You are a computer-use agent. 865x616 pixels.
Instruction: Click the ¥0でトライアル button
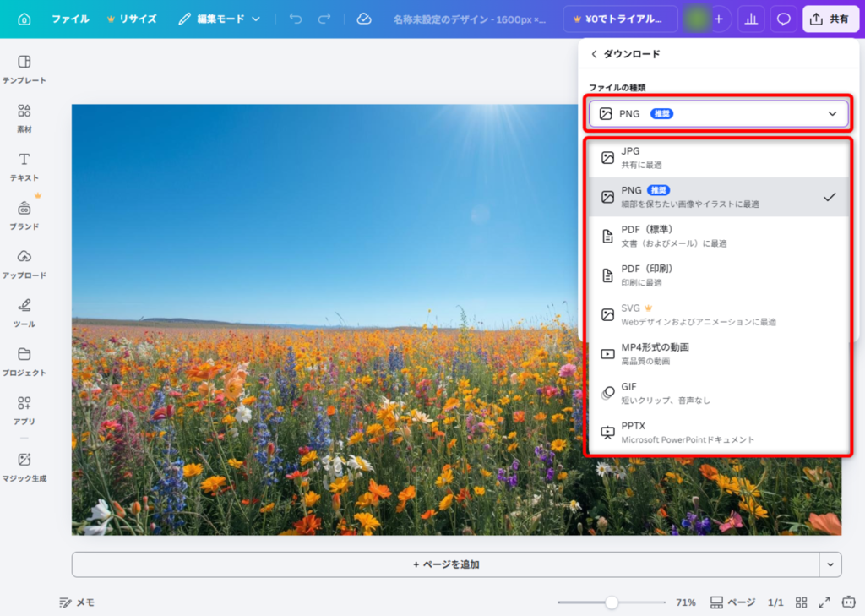tap(620, 19)
